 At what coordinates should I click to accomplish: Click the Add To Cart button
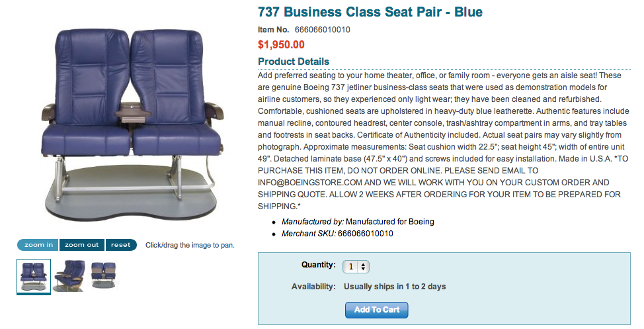pyautogui.click(x=376, y=310)
